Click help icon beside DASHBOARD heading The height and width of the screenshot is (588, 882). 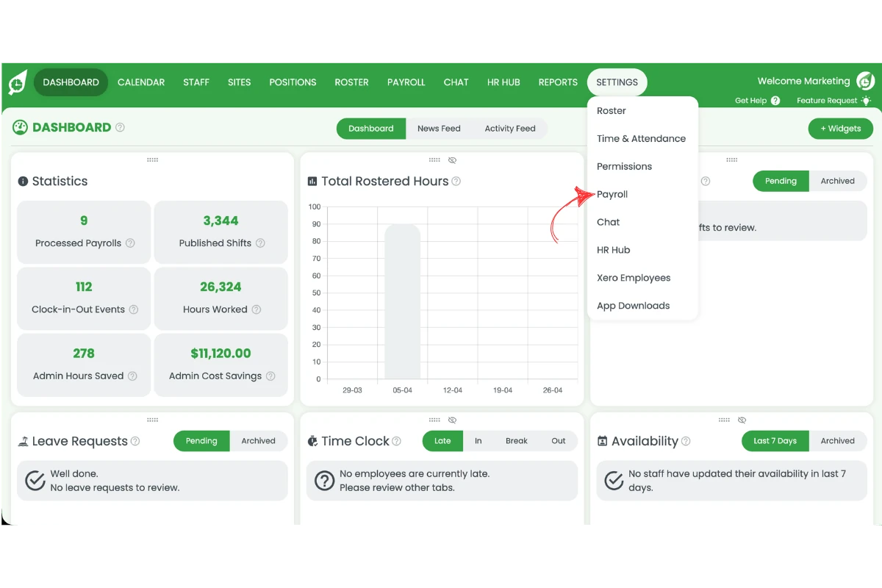[120, 127]
